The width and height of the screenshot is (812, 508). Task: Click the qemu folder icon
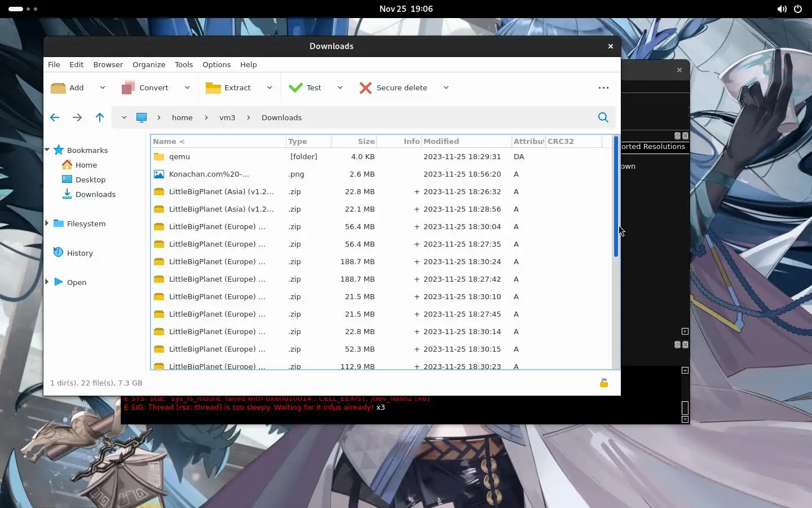[x=159, y=157]
